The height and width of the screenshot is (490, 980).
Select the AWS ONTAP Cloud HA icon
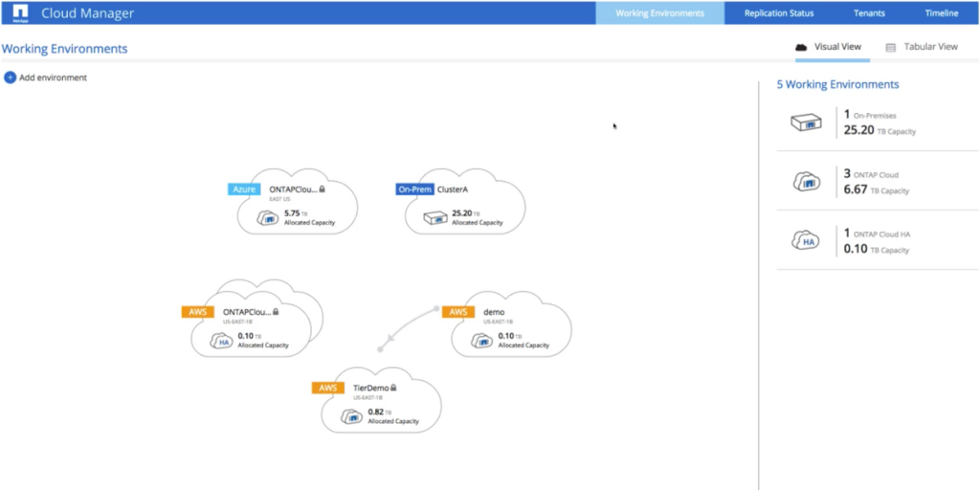pos(222,341)
